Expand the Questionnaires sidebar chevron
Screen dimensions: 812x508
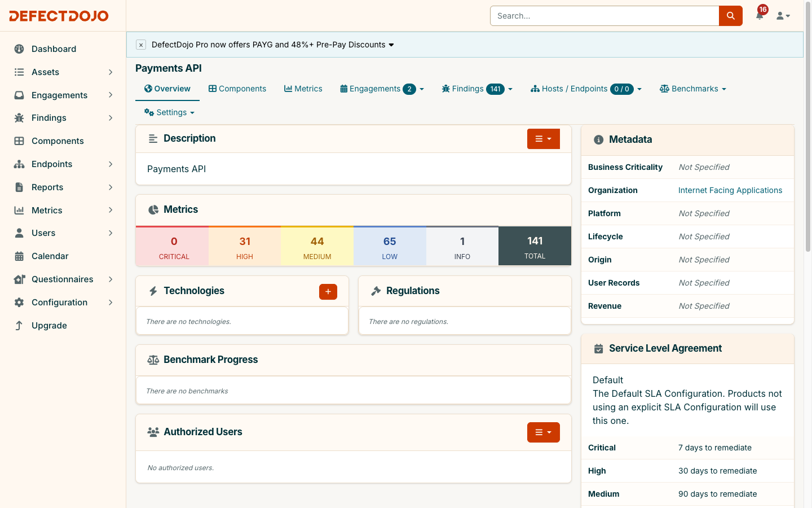(x=111, y=279)
